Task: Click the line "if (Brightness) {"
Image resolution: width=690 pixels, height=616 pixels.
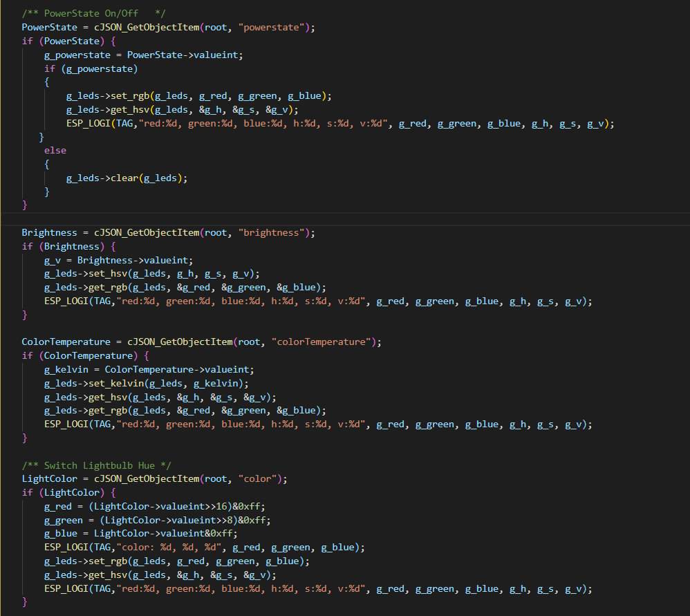Action: [68, 247]
